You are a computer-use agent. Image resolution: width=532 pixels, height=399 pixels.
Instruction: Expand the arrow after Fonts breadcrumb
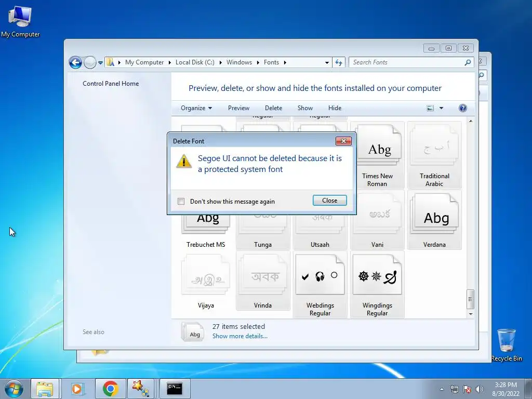click(285, 62)
